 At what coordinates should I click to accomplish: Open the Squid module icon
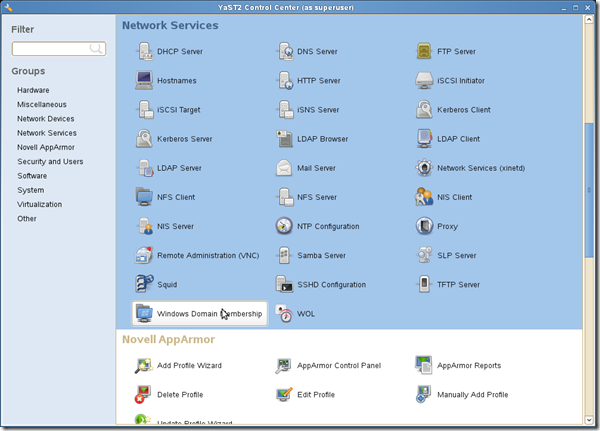[x=143, y=284]
